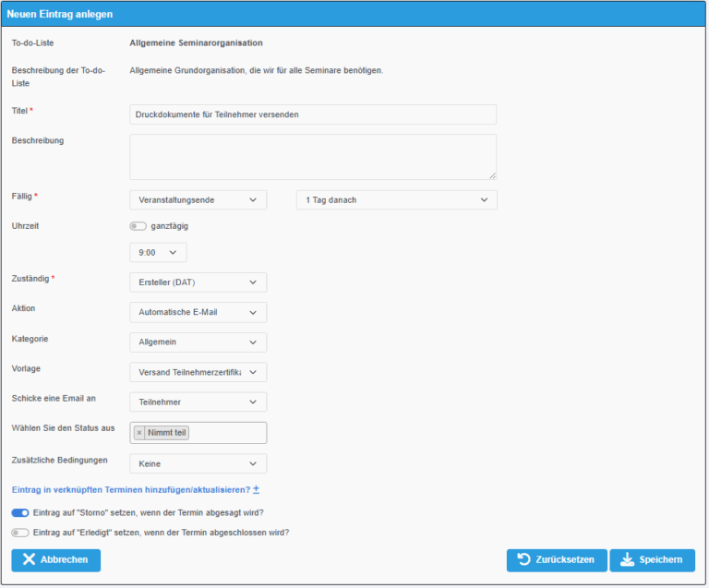Remove the 'Nimmt teil' status tag
Screen dimensions: 709x588
(x=139, y=433)
